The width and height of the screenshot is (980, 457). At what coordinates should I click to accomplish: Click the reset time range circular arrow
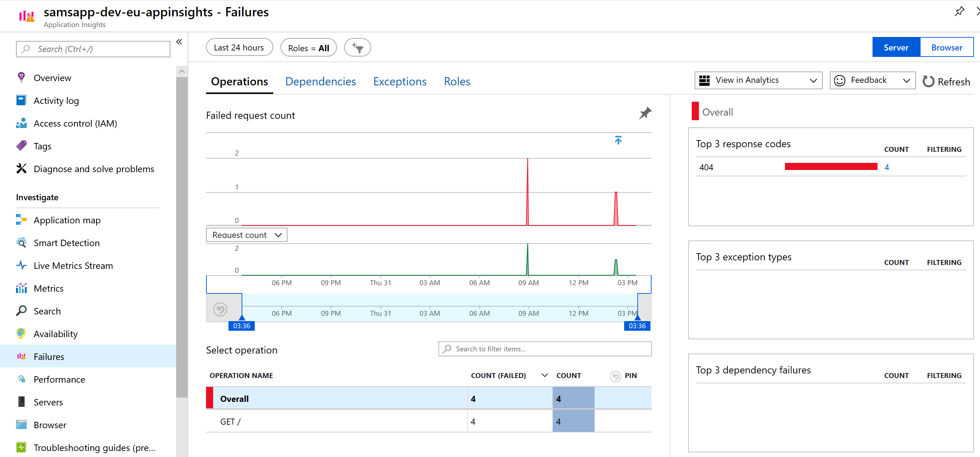(220, 309)
